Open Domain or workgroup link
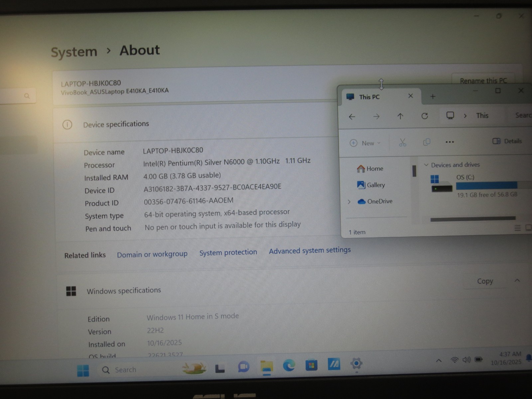Screen dimensions: 532x399 coord(152,254)
